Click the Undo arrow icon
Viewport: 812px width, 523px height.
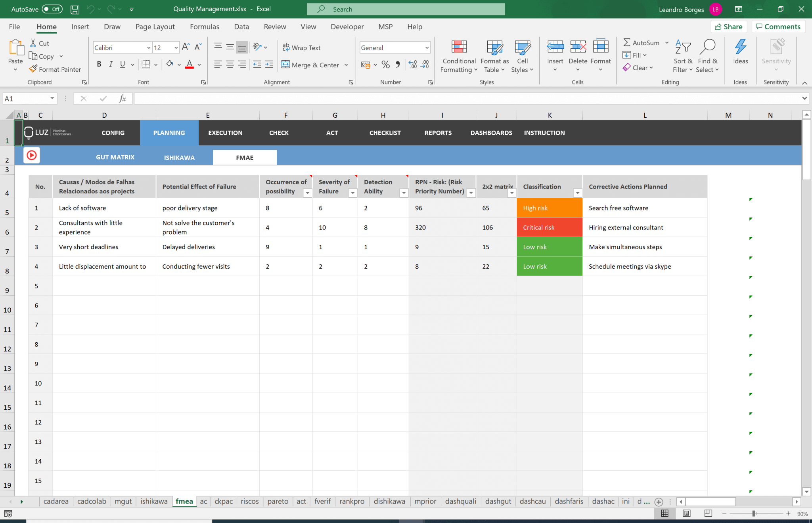[x=91, y=9]
